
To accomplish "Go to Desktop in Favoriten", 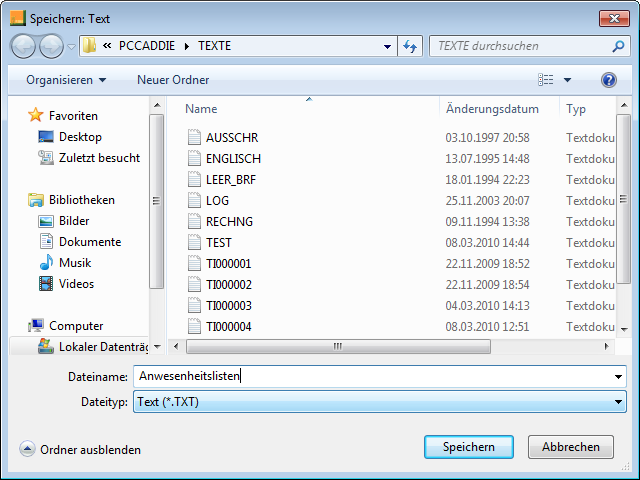I will (x=80, y=137).
